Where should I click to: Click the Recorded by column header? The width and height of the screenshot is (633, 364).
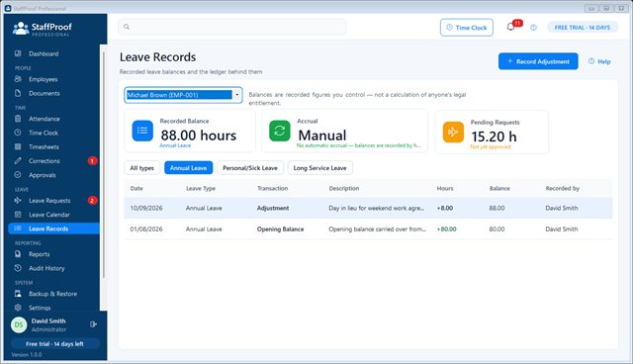point(563,188)
